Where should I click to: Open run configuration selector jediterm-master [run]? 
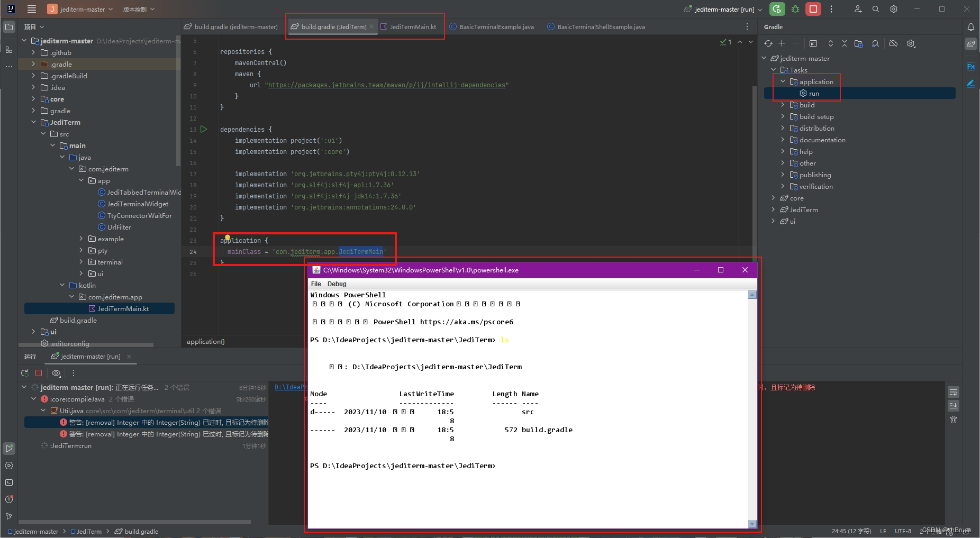pos(723,9)
